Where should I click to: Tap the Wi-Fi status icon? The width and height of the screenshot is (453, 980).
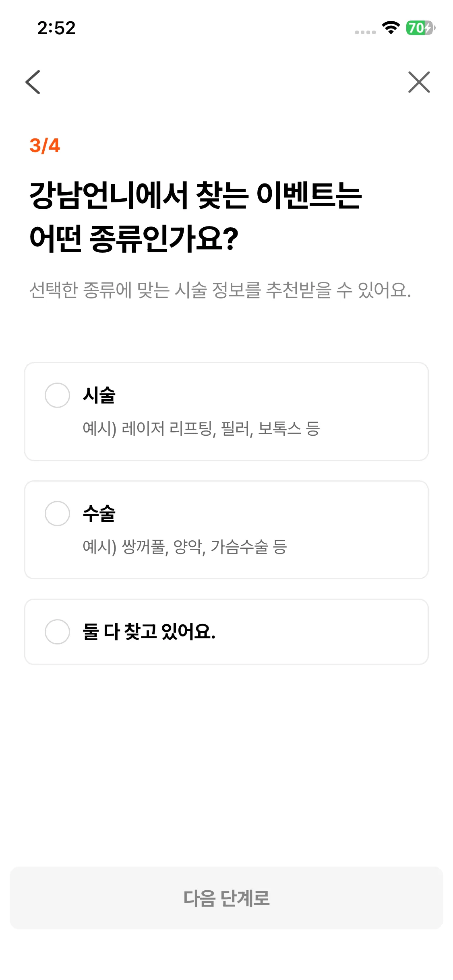point(390,28)
